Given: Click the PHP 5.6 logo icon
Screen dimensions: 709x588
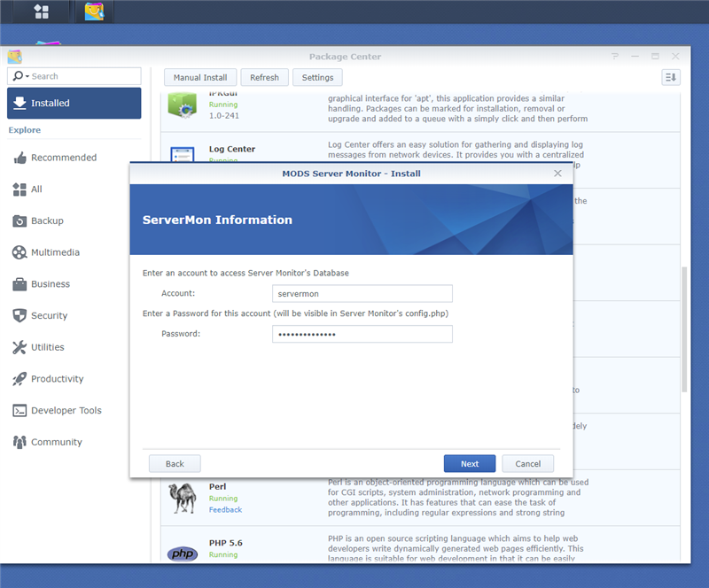Looking at the screenshot, I should (x=183, y=553).
